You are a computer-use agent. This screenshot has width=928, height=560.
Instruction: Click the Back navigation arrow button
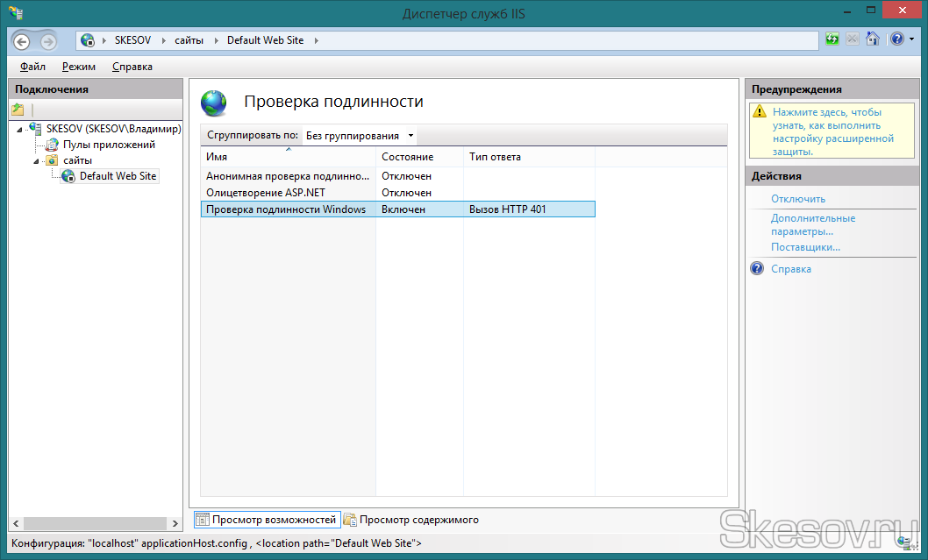point(22,41)
